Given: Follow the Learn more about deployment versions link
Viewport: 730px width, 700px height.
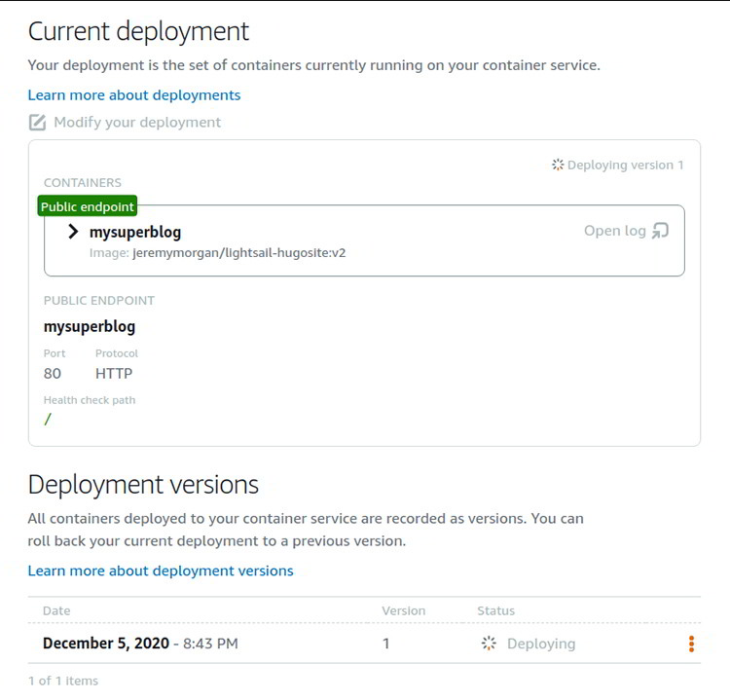Looking at the screenshot, I should (161, 571).
